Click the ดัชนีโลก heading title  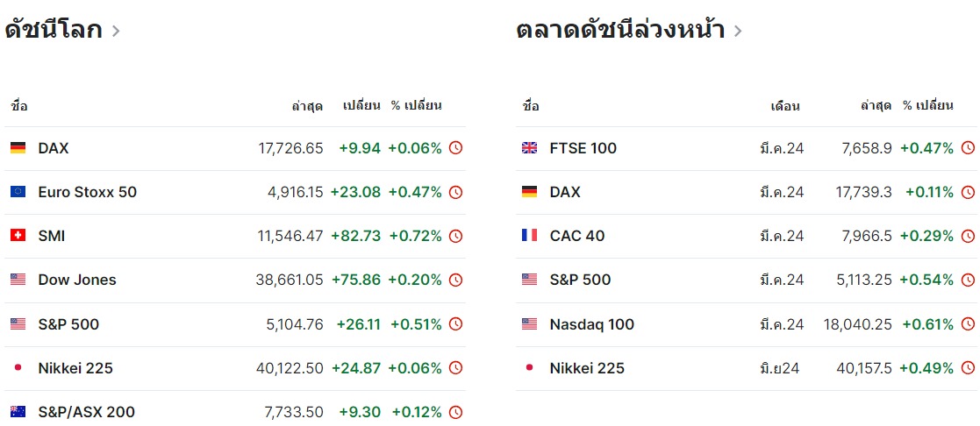tap(53, 31)
